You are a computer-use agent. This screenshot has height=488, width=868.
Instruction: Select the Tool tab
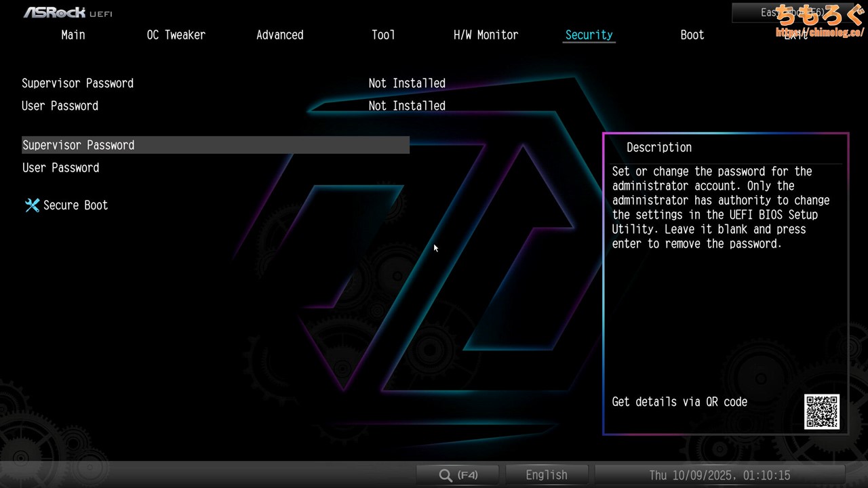[383, 35]
